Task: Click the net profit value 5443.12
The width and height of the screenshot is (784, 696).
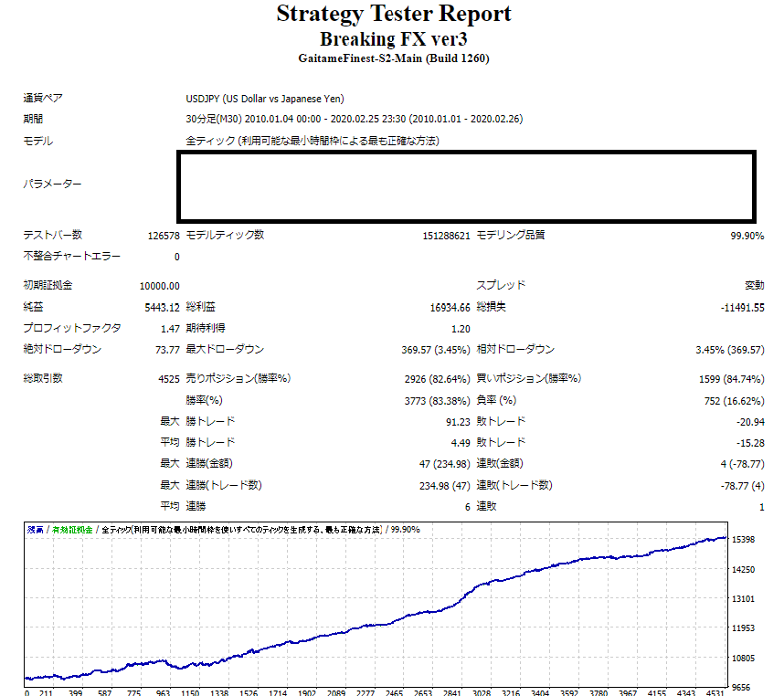Action: tap(162, 308)
